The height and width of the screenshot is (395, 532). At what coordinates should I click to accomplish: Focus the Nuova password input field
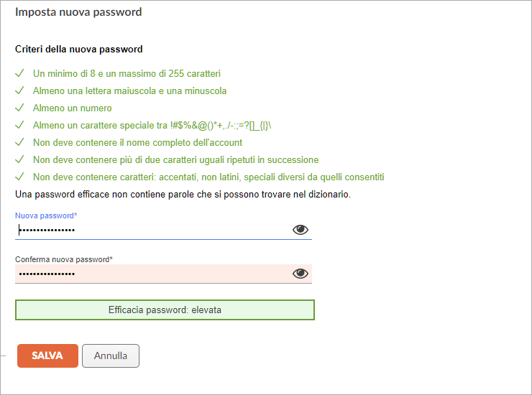152,231
